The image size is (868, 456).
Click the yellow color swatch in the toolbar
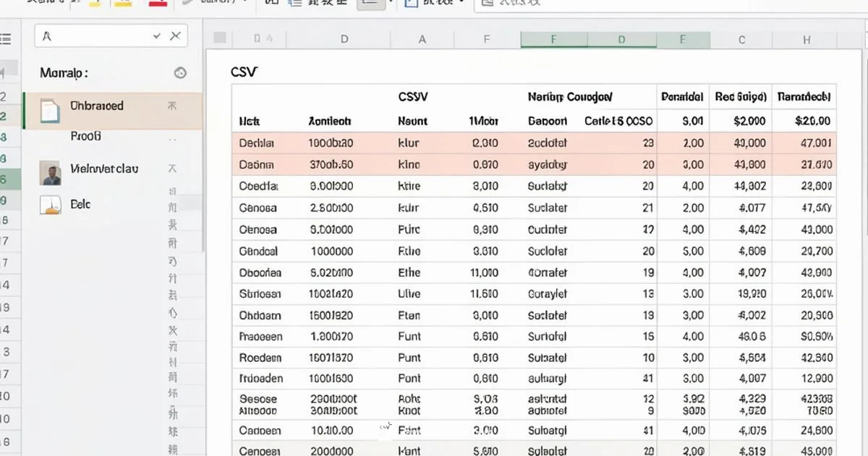(x=122, y=6)
